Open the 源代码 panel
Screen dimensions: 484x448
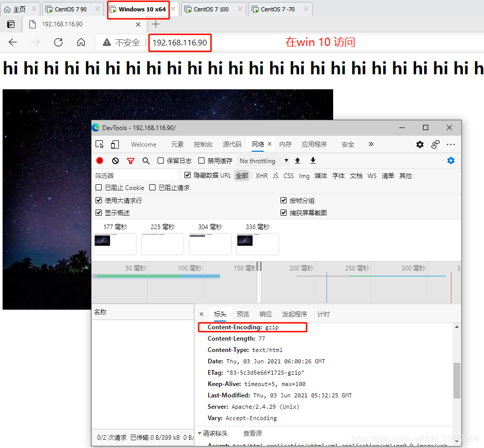(x=232, y=145)
